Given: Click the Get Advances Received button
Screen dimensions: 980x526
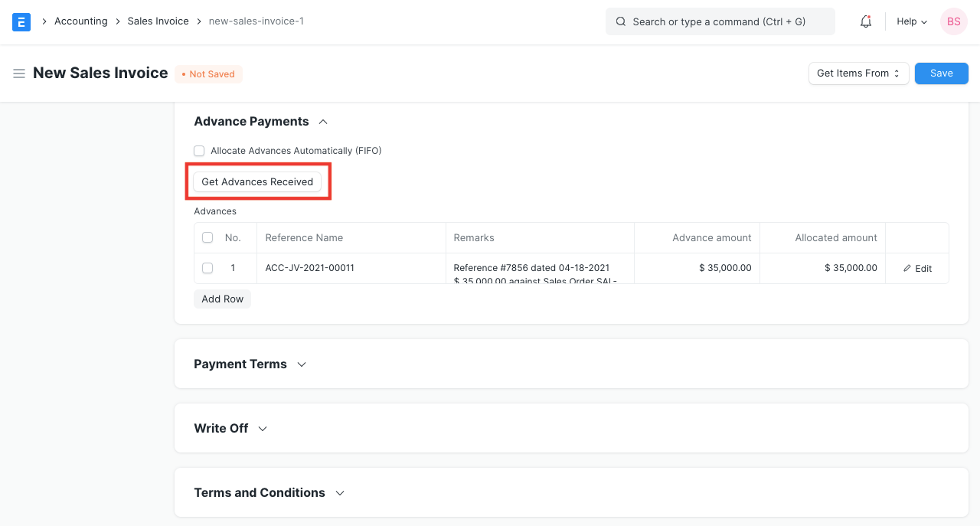Looking at the screenshot, I should pos(257,181).
